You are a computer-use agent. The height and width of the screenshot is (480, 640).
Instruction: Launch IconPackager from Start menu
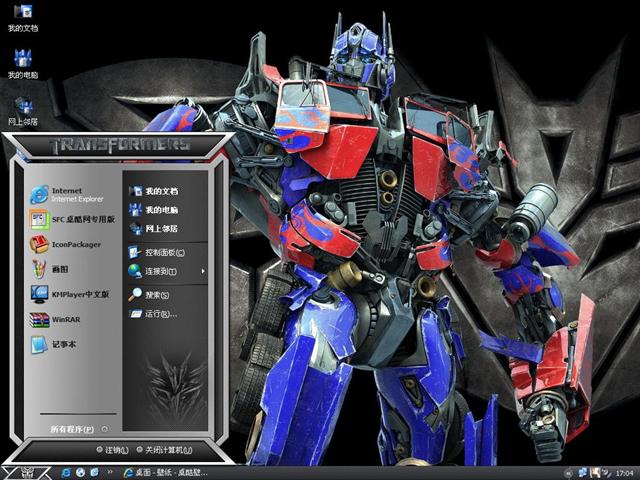pos(65,244)
